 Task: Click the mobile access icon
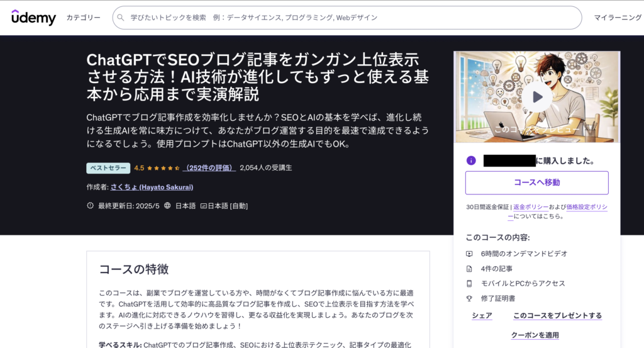pyautogui.click(x=469, y=284)
